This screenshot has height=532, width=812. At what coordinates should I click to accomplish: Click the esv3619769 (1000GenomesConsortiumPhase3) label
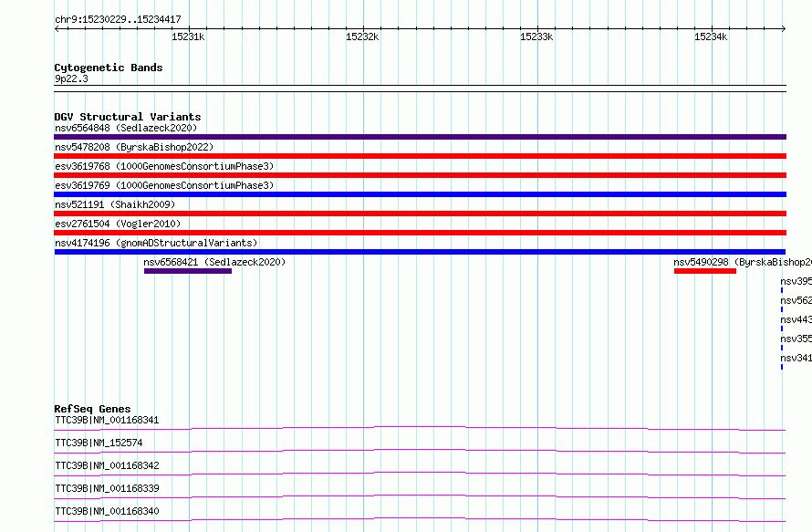(164, 185)
